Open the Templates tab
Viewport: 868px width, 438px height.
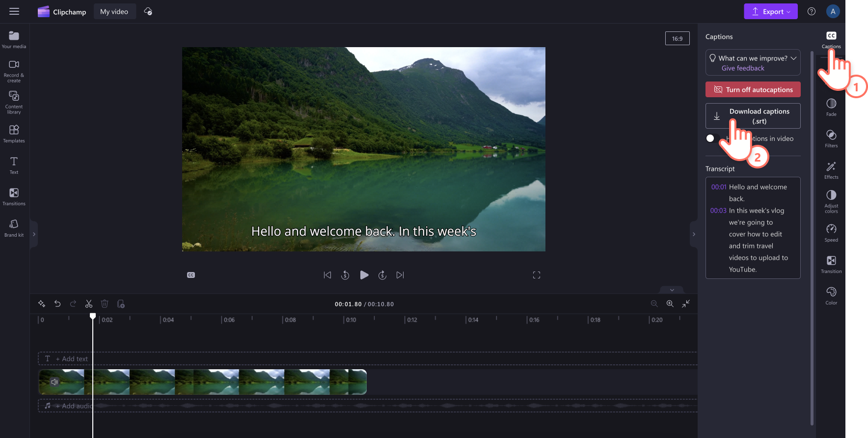tap(14, 134)
